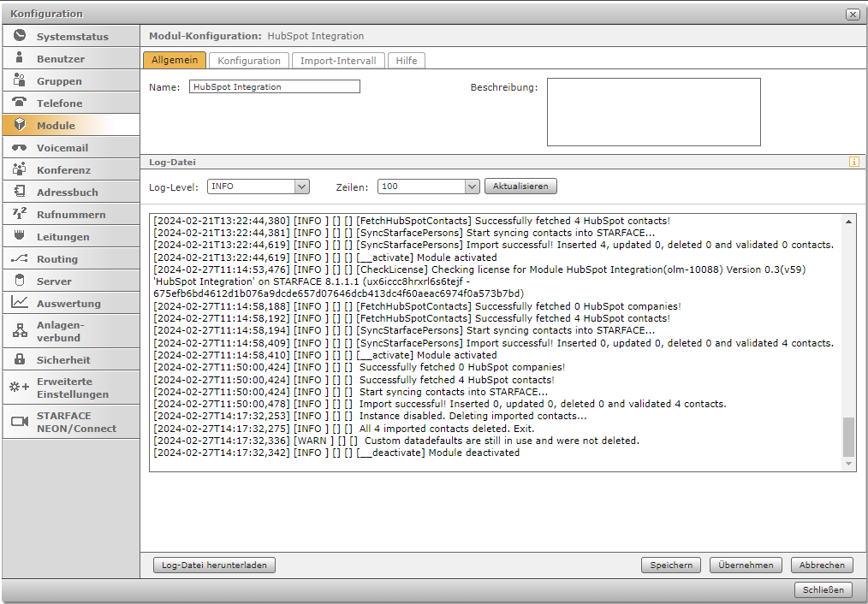This screenshot has height=604, width=868.
Task: Click the Systemstatus gauge icon
Action: pyautogui.click(x=19, y=36)
